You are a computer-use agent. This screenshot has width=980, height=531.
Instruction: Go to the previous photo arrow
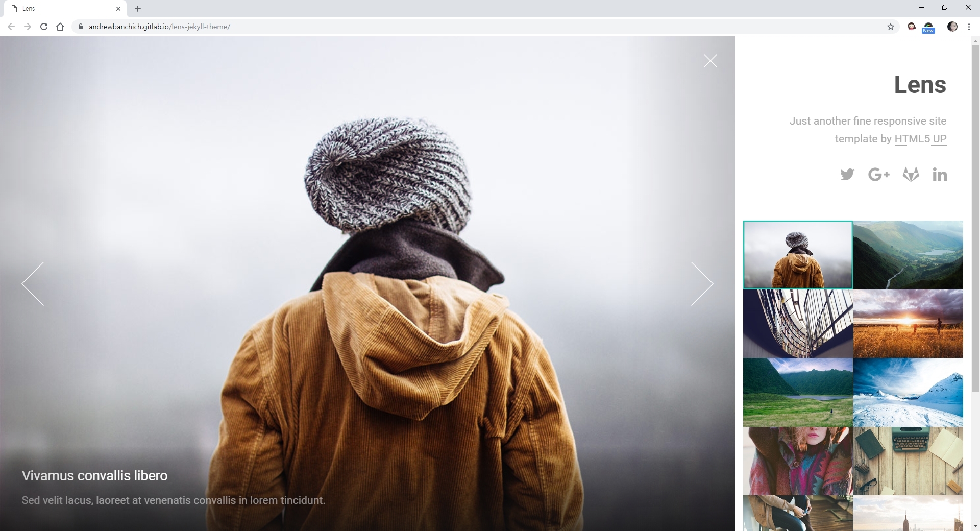33,284
